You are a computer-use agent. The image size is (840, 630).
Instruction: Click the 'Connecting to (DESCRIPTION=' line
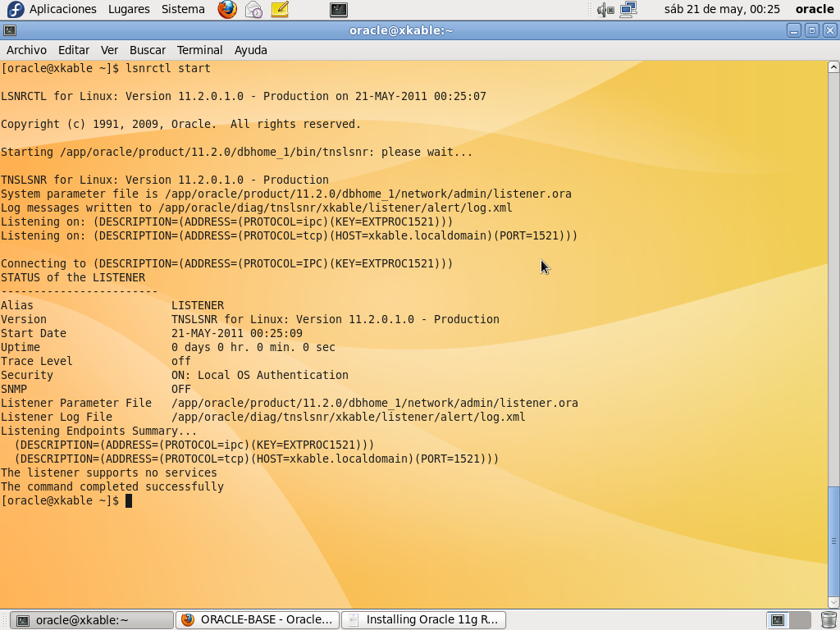point(226,263)
